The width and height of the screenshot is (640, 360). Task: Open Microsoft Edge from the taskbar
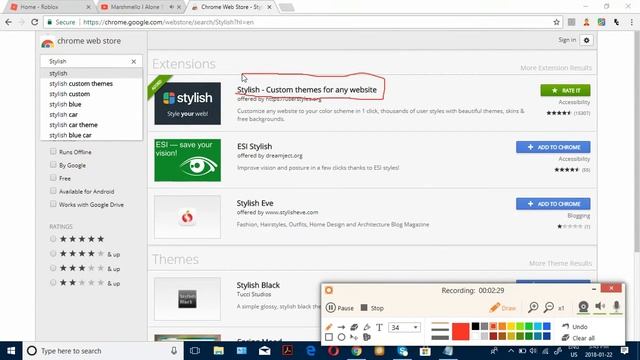tap(311, 351)
